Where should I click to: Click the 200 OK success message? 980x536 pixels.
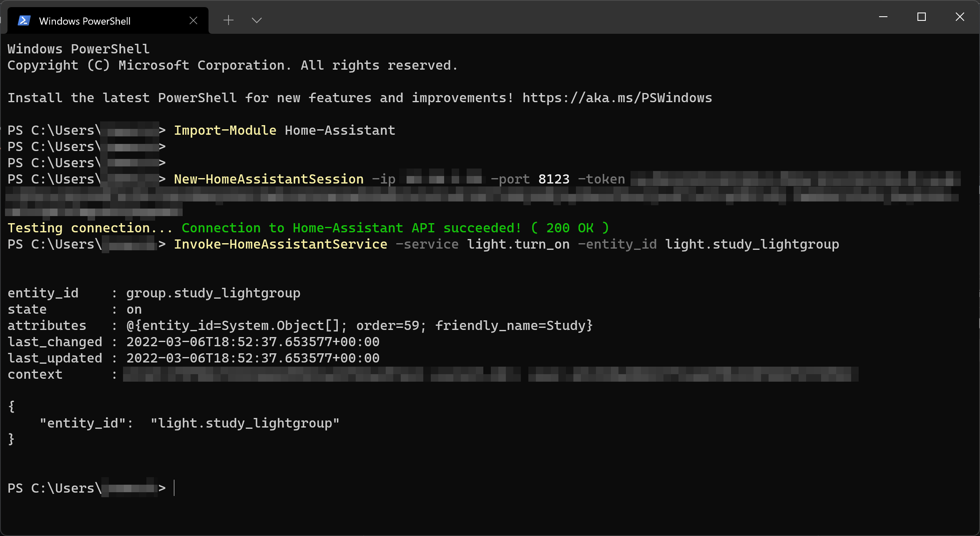point(569,228)
